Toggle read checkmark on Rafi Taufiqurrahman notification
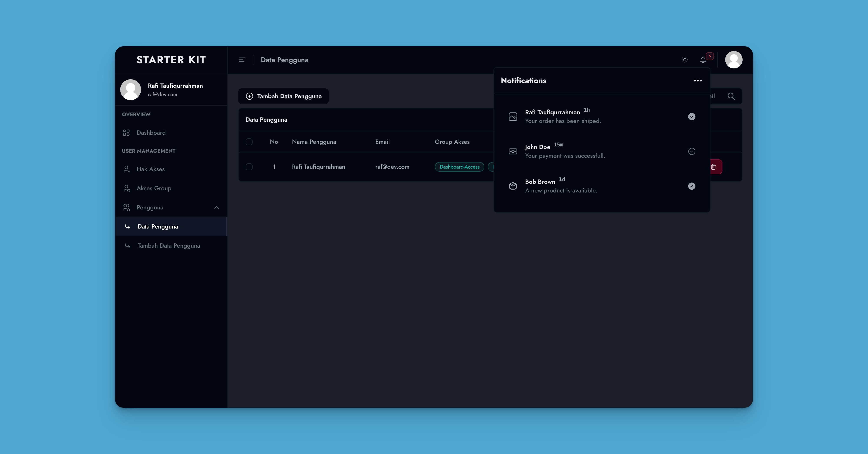868x454 pixels. tap(691, 117)
